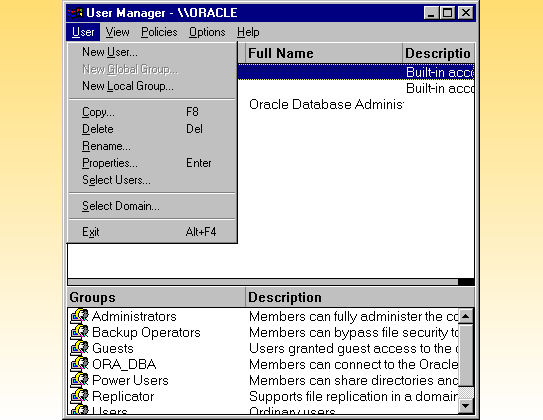
Task: Select the Power Users group name
Action: (x=130, y=380)
